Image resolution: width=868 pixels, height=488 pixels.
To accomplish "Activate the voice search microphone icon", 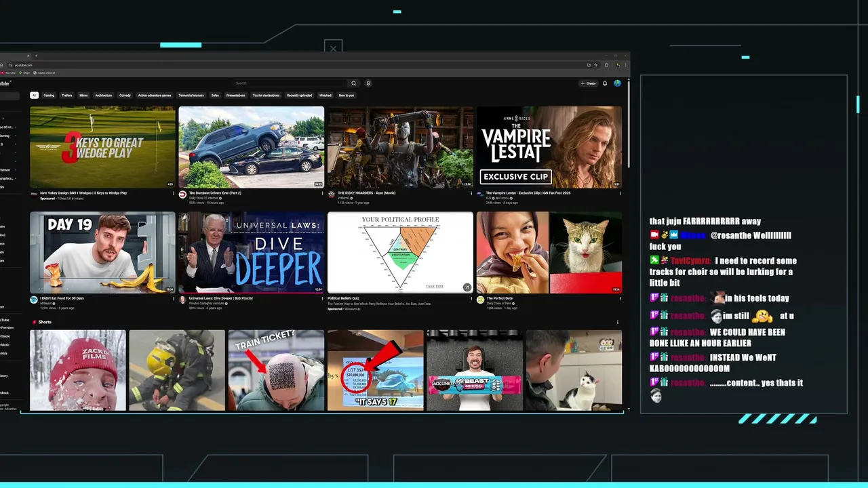I will pyautogui.click(x=368, y=83).
